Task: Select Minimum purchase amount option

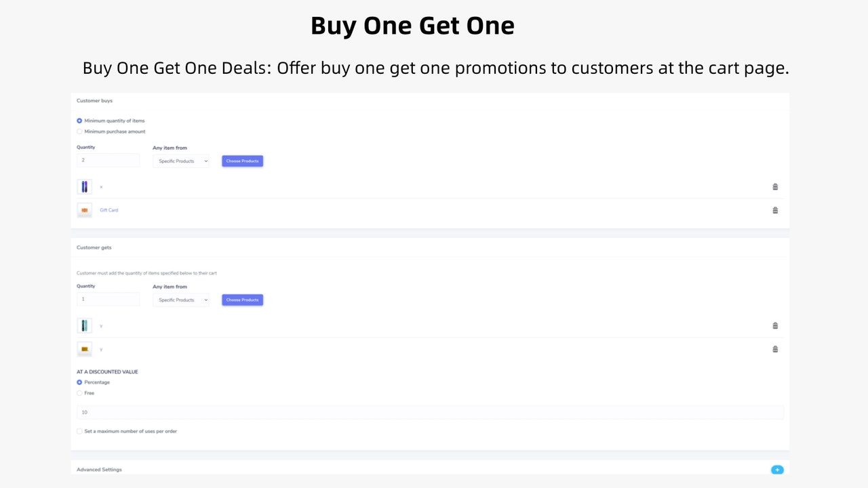Action: (79, 131)
